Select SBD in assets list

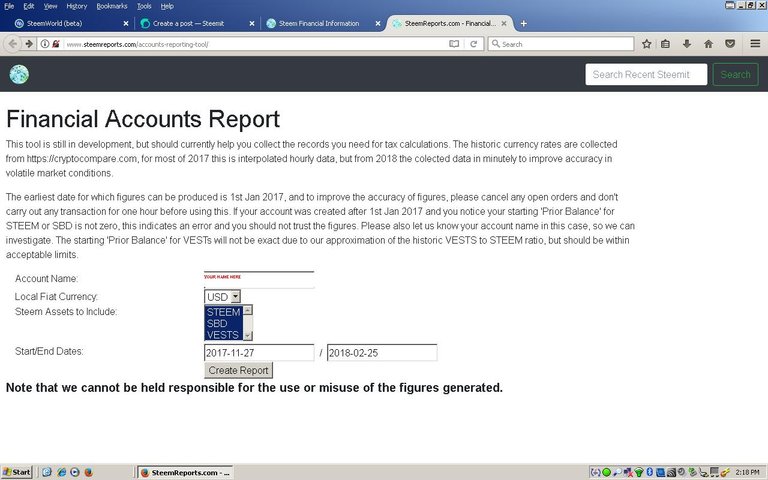tap(223, 323)
